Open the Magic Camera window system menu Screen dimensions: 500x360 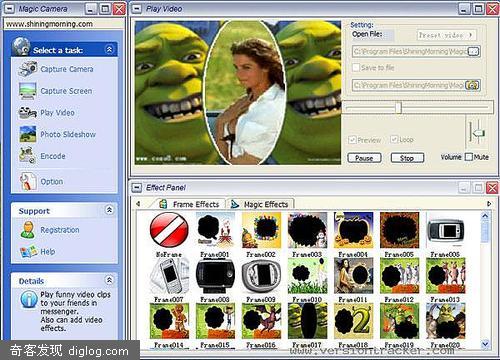coord(9,9)
